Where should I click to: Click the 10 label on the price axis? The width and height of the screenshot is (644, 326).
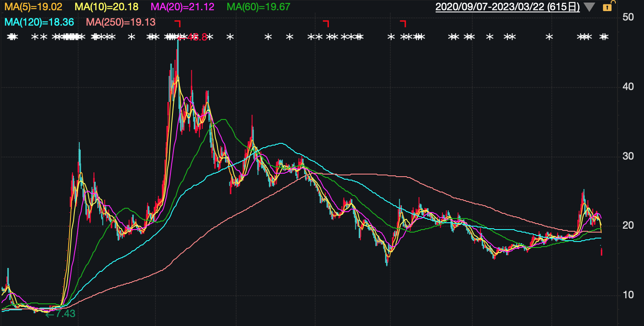[x=628, y=295]
